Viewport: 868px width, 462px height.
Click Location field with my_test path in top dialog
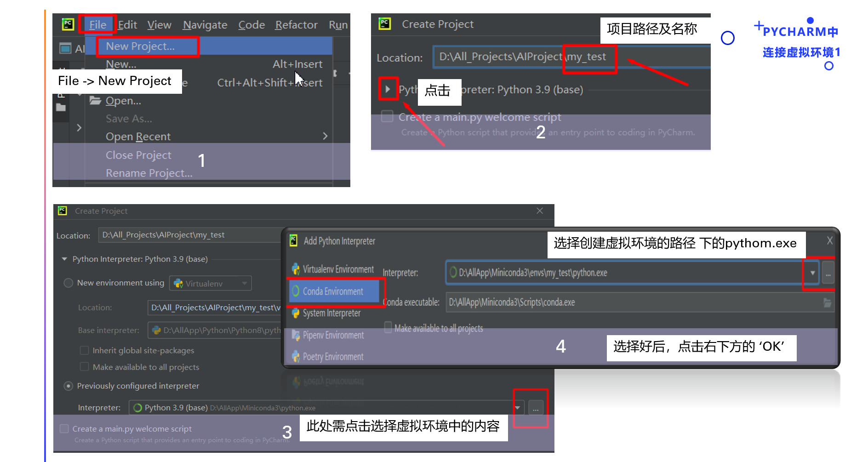pyautogui.click(x=571, y=57)
